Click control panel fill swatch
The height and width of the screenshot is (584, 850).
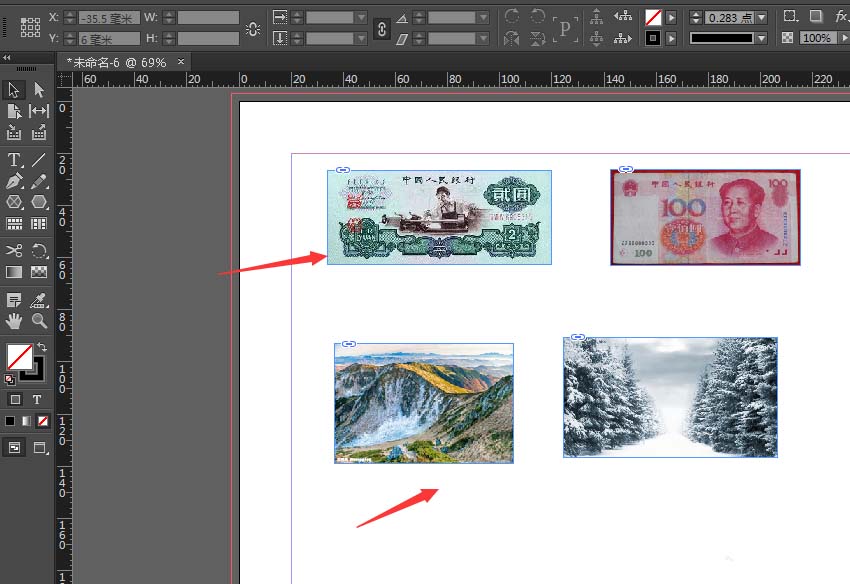[653, 18]
